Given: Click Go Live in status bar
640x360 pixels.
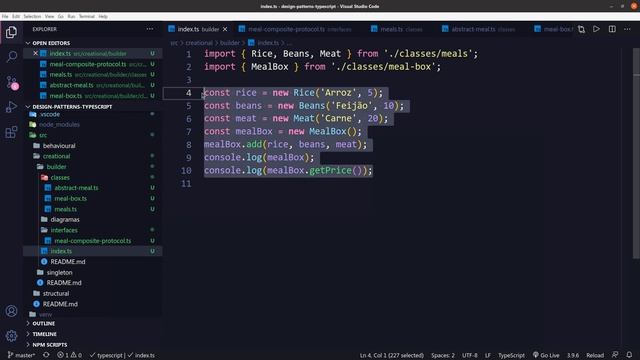Looking at the screenshot, I should point(546,355).
